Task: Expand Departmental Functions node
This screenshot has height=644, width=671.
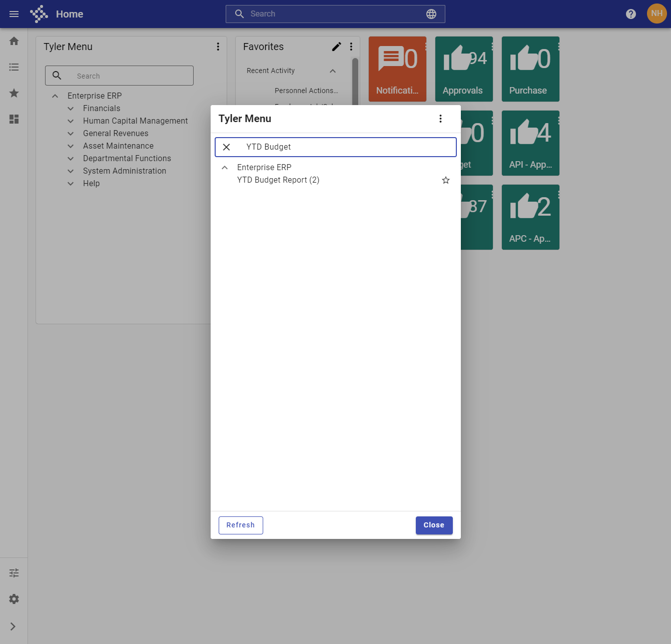Action: pos(71,159)
